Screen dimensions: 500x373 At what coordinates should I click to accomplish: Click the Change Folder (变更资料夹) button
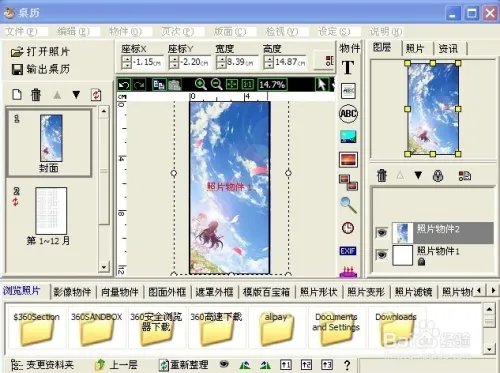click(43, 365)
